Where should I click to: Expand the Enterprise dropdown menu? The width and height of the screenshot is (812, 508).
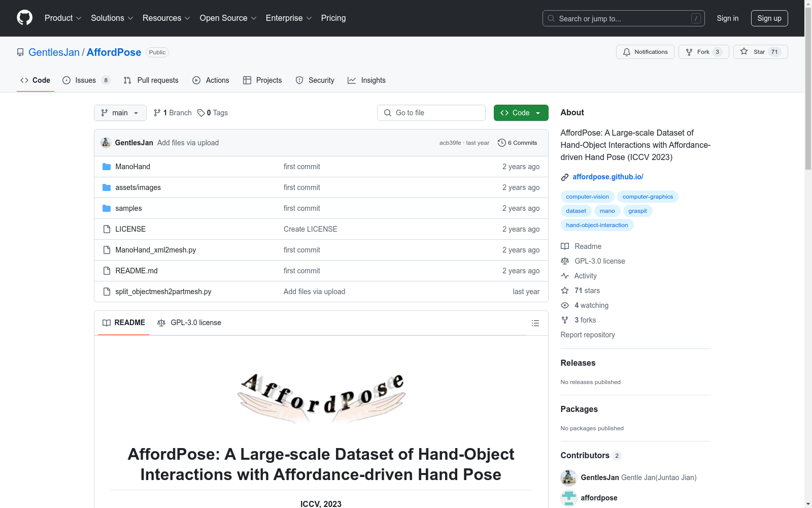(289, 18)
